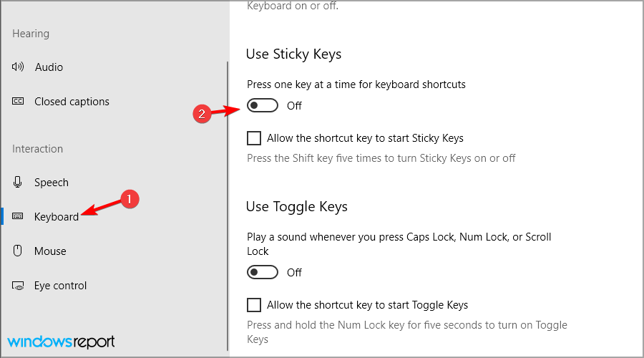Open the Audio settings page
Viewport: 644px width, 358px height.
(49, 67)
